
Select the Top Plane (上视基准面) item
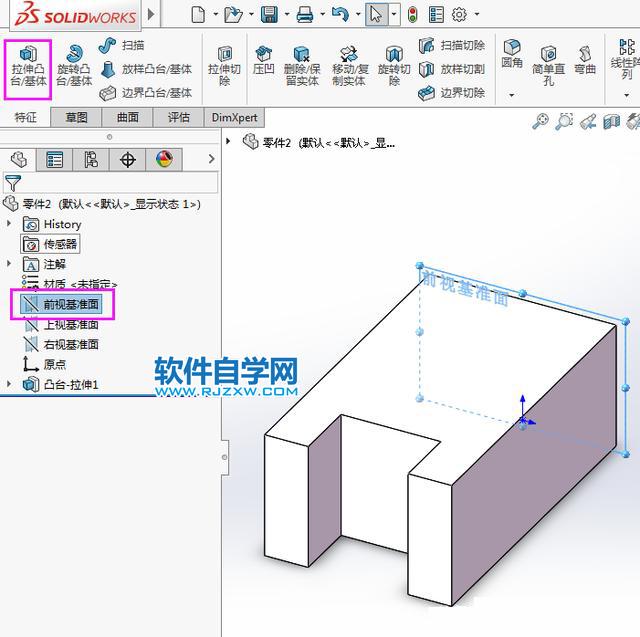pos(61,324)
